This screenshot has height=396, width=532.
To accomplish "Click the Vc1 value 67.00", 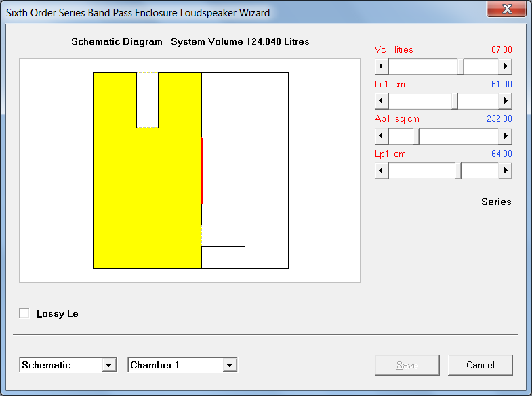I will [502, 49].
